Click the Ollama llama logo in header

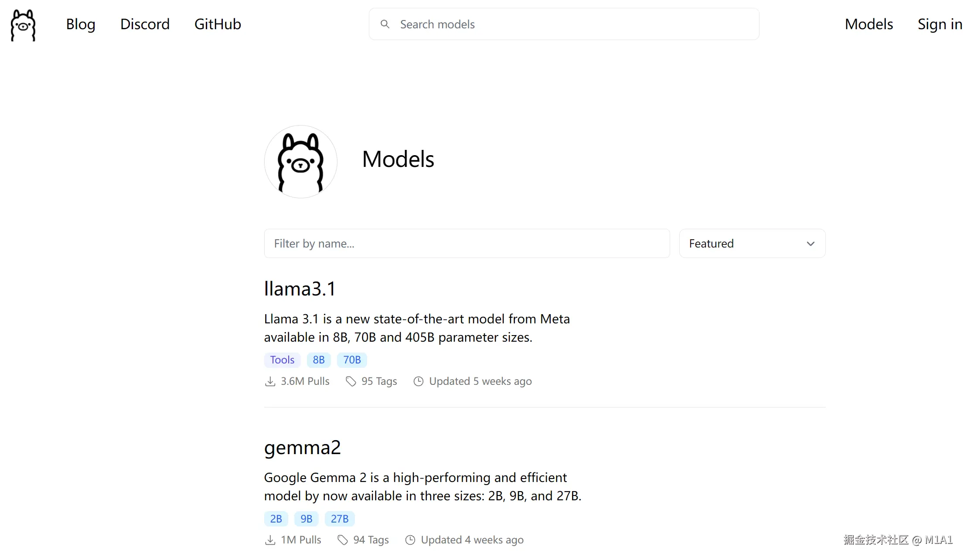coord(23,25)
